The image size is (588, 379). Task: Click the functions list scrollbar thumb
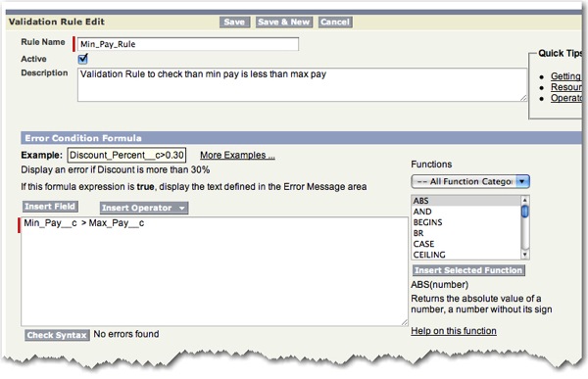pos(525,212)
